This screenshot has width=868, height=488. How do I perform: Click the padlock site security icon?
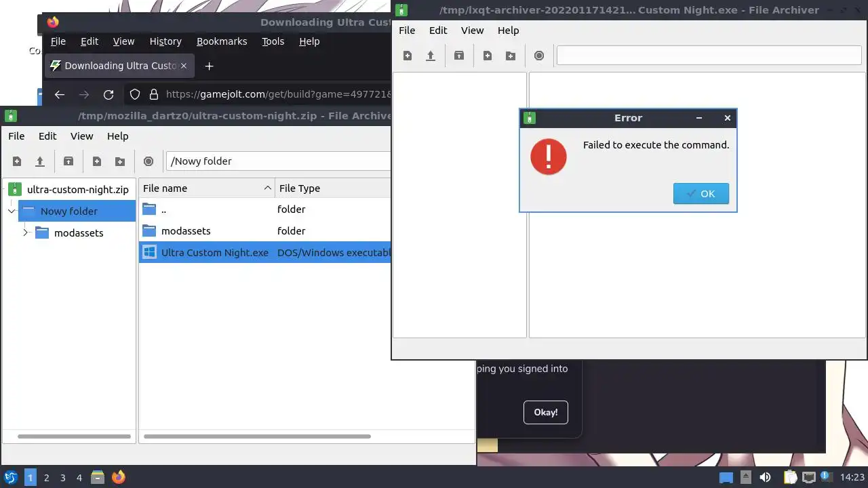(x=154, y=95)
